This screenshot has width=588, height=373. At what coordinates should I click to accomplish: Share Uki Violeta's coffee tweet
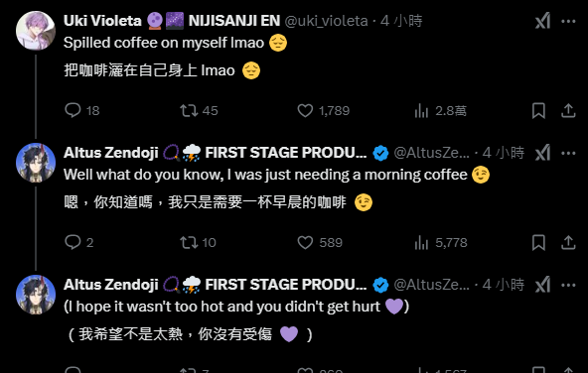(568, 110)
